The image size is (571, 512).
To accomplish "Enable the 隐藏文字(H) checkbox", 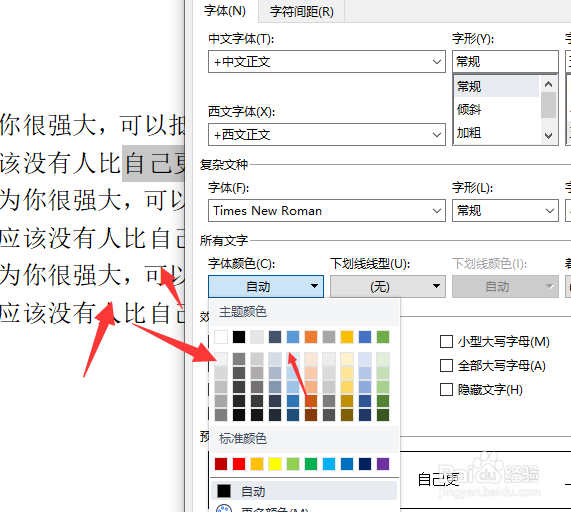I will pos(446,389).
